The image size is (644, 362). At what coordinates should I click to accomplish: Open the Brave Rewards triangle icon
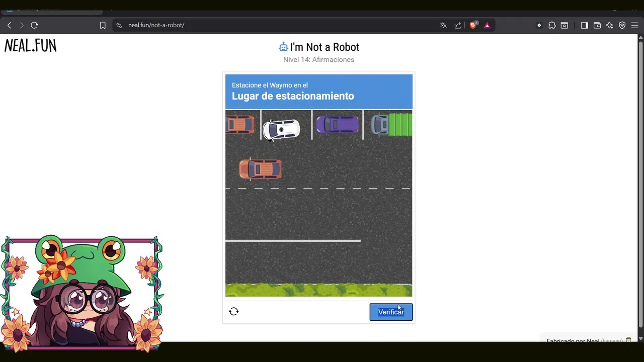coord(487,25)
